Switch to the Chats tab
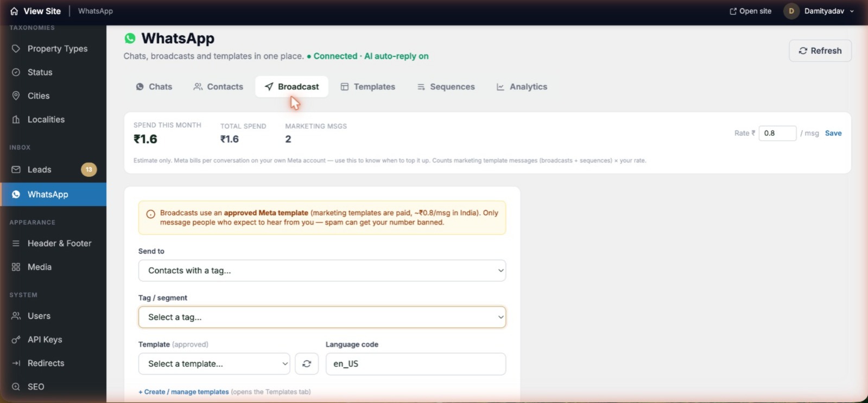Image resolution: width=868 pixels, height=403 pixels. (154, 87)
